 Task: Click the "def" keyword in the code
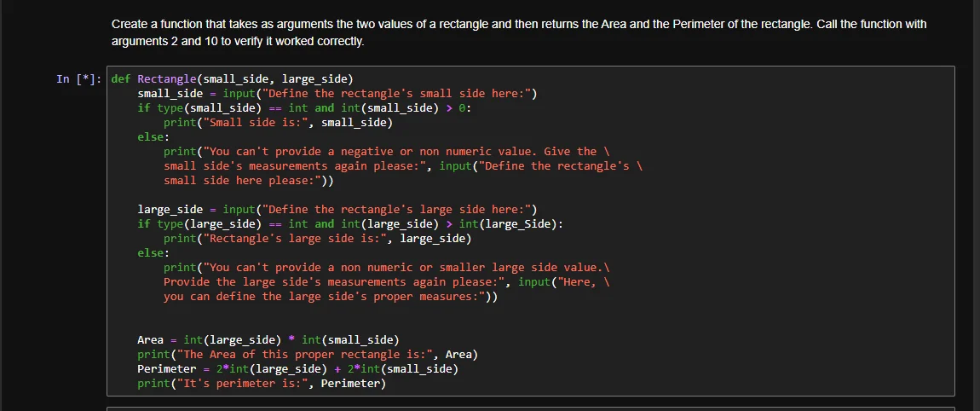click(x=121, y=79)
